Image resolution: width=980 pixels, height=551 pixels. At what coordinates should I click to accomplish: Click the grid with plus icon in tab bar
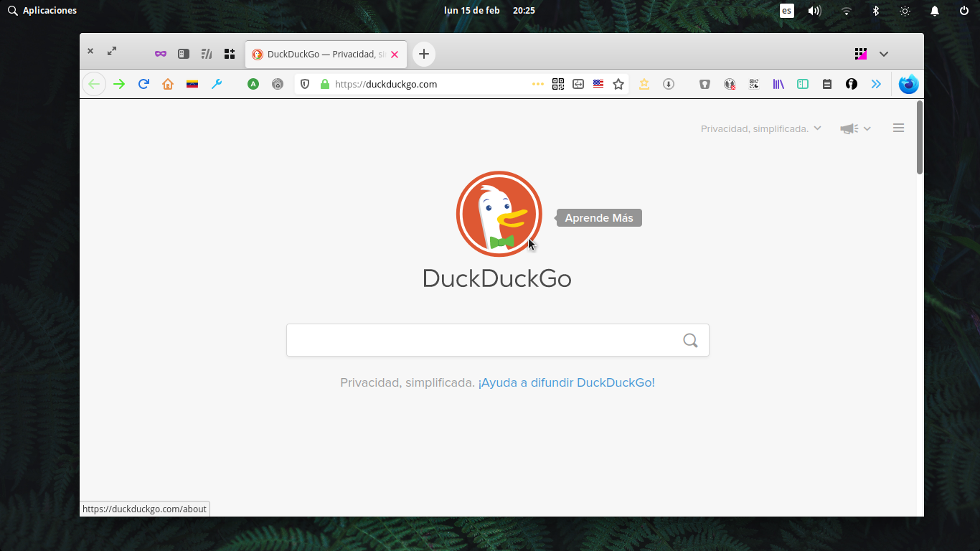click(230, 54)
